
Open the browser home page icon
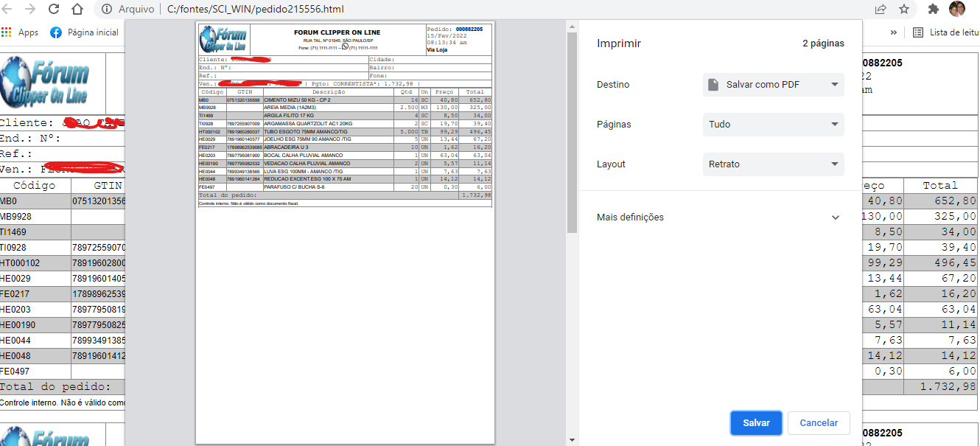click(x=77, y=10)
